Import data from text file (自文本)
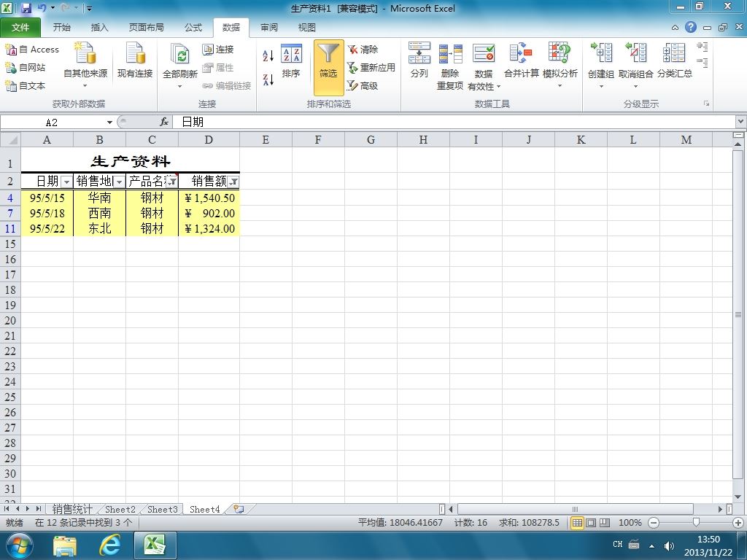The width and height of the screenshot is (747, 560). click(x=26, y=86)
